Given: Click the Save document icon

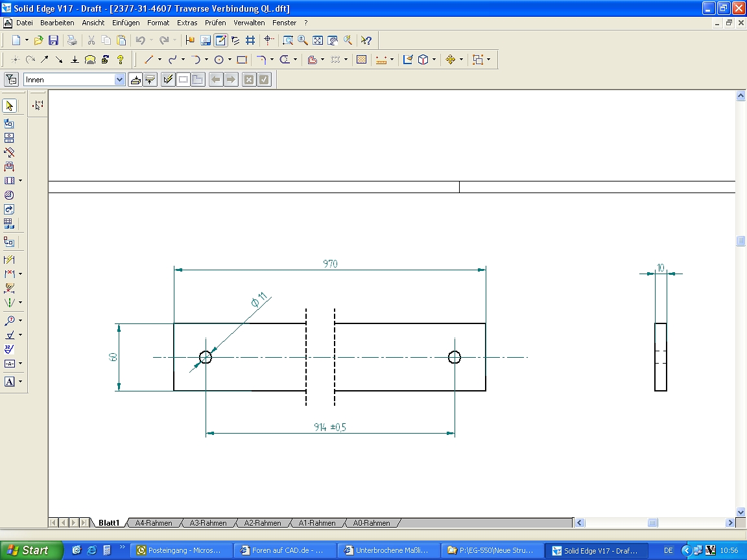Looking at the screenshot, I should point(54,40).
